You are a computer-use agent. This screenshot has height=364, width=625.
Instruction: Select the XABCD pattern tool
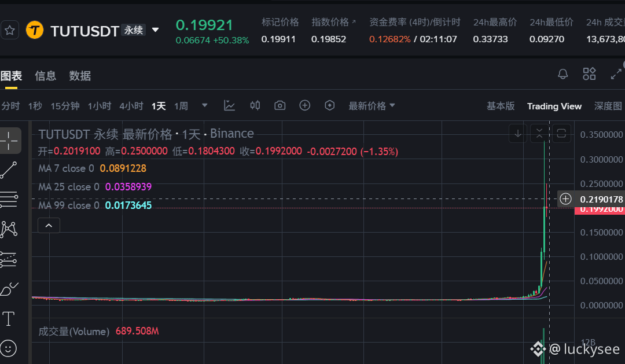(9, 229)
